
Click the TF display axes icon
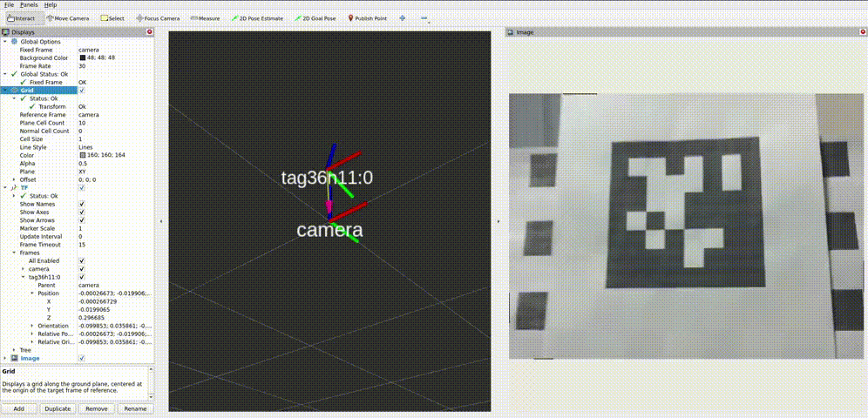click(15, 188)
